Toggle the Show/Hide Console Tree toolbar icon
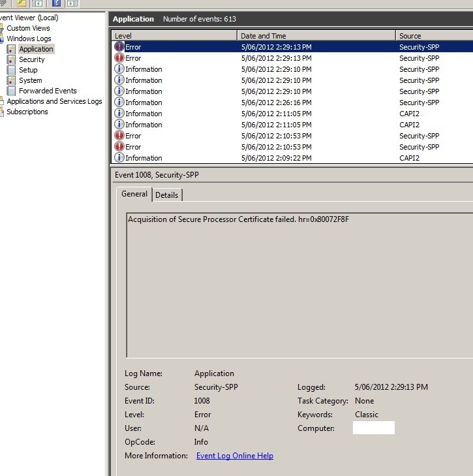 [x=38, y=3]
